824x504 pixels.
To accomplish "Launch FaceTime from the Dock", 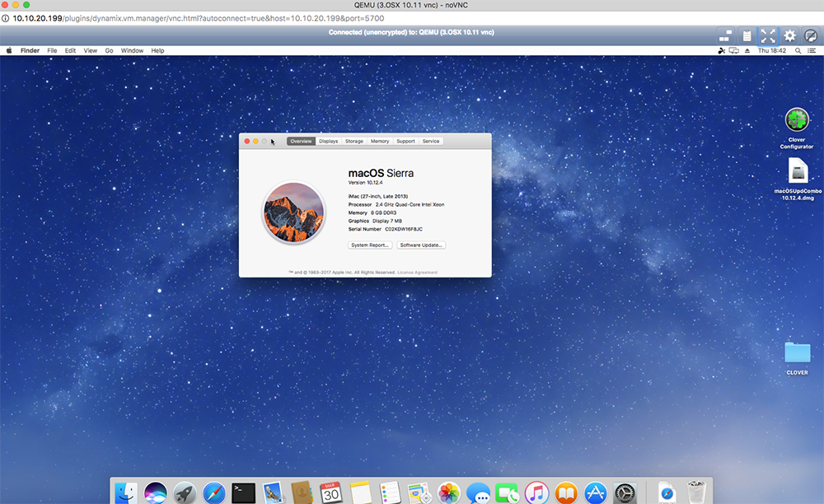I will [507, 493].
